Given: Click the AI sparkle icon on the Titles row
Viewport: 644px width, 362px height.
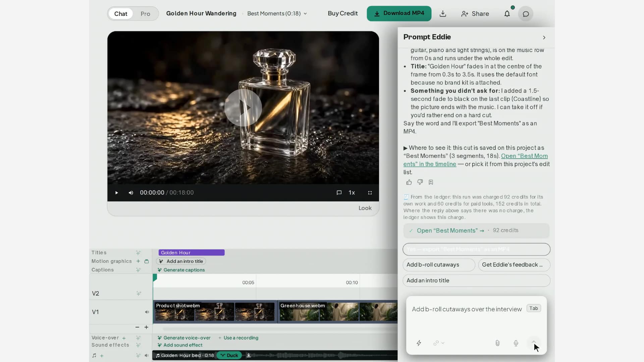Looking at the screenshot, I should tap(138, 253).
